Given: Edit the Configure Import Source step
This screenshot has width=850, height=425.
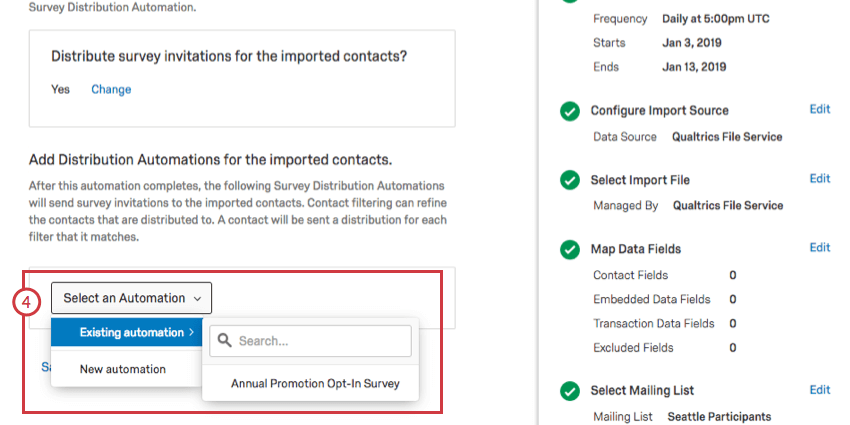Looking at the screenshot, I should [x=820, y=109].
